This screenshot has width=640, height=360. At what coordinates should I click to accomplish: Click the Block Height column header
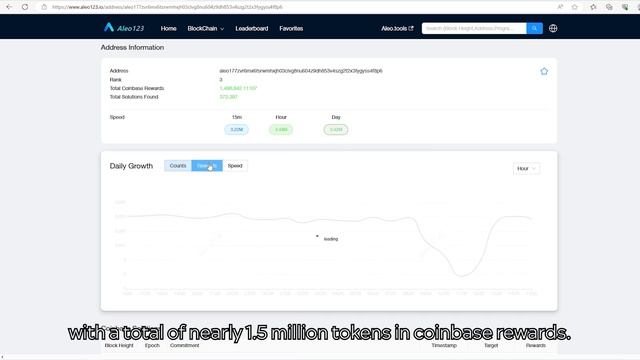click(x=119, y=345)
